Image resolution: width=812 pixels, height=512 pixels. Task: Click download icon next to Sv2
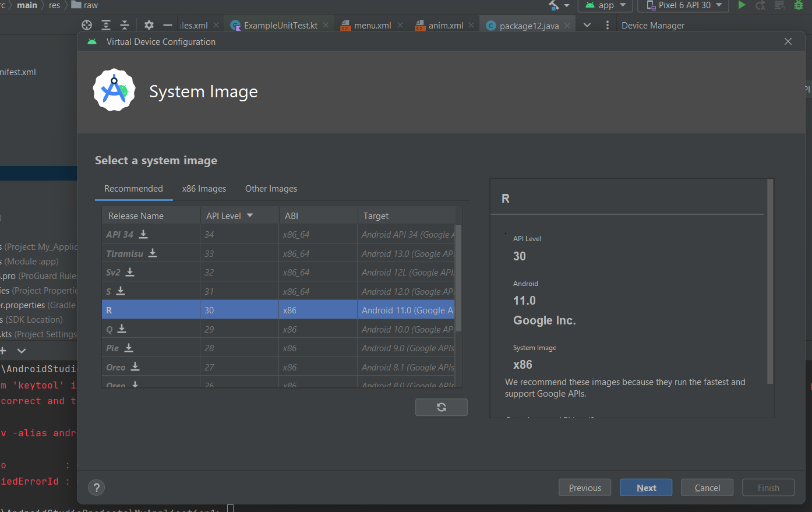pyautogui.click(x=130, y=272)
